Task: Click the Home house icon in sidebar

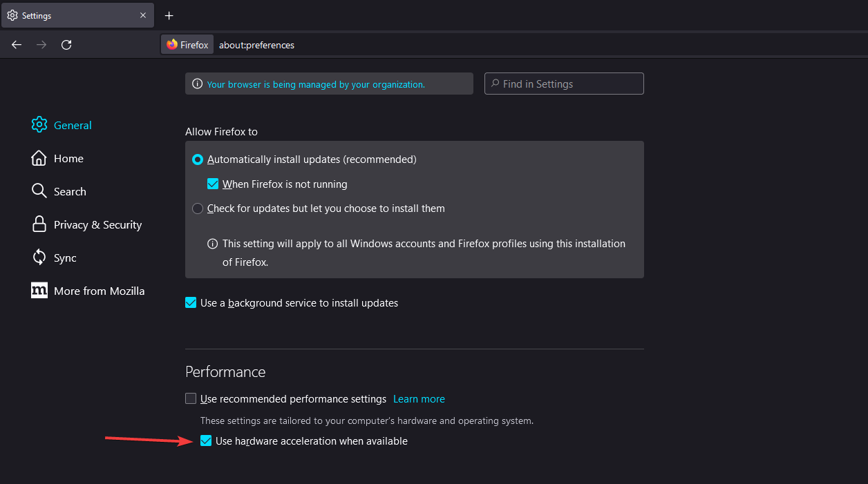Action: [39, 158]
